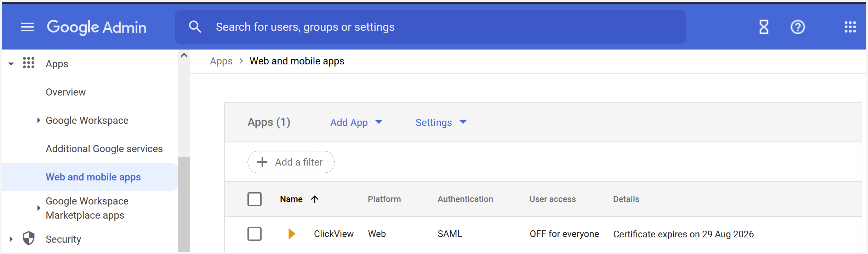Open the Google apps grid launcher
This screenshot has width=868, height=254.
[x=850, y=27]
